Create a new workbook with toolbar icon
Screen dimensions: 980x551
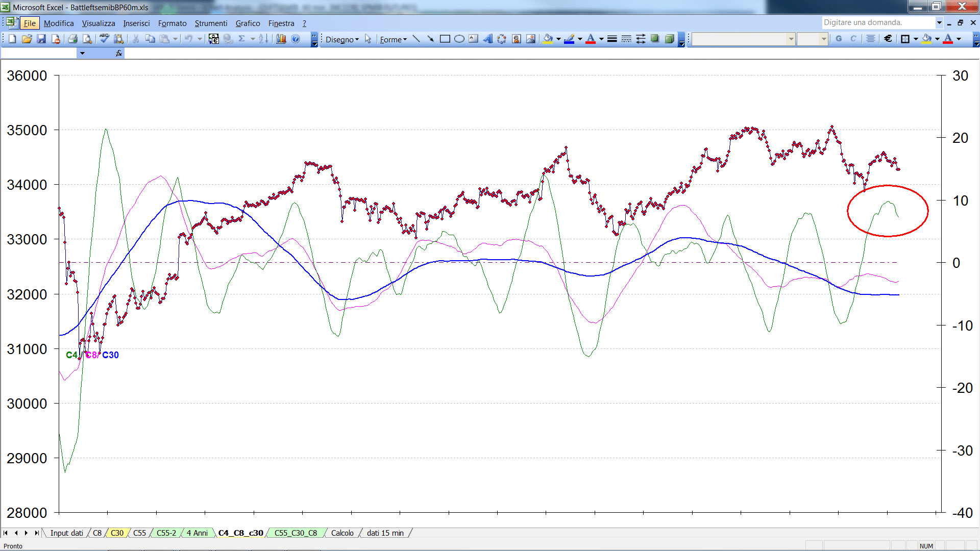pyautogui.click(x=12, y=39)
